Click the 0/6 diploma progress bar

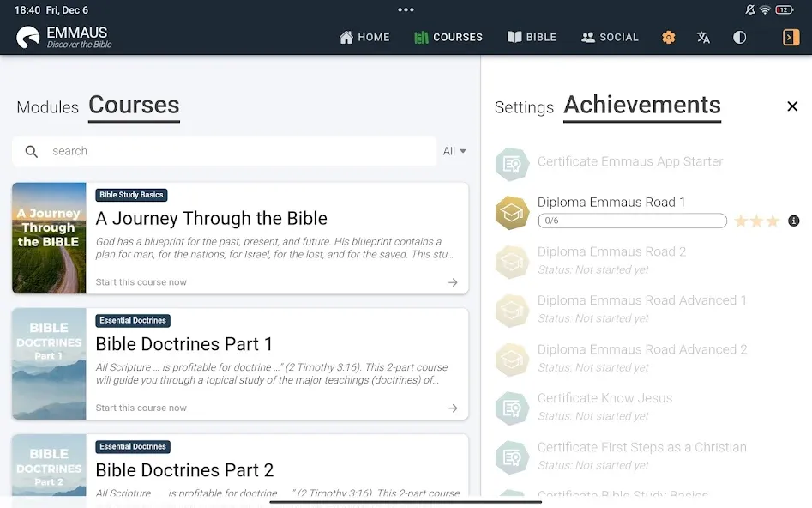(632, 221)
